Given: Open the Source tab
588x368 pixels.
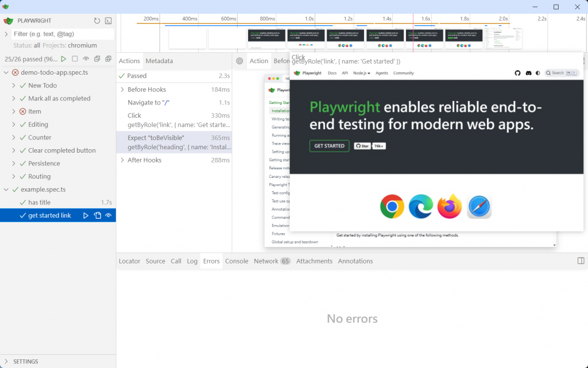Looking at the screenshot, I should (x=155, y=261).
